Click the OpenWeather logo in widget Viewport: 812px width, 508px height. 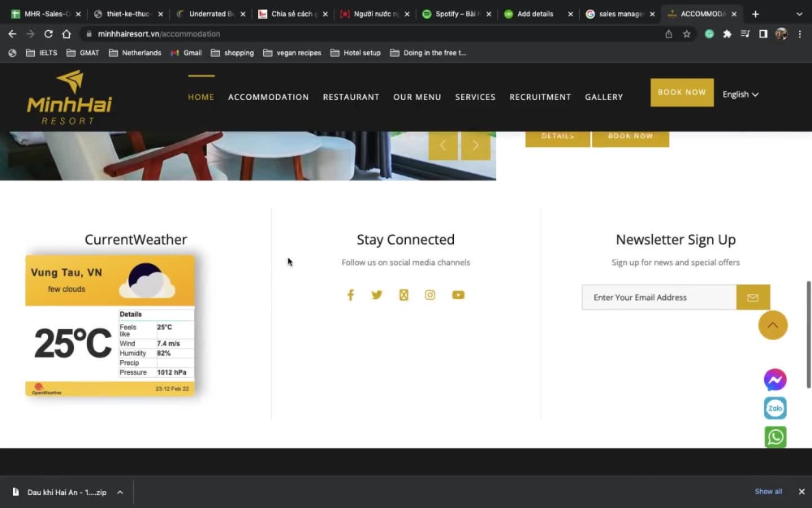click(46, 389)
